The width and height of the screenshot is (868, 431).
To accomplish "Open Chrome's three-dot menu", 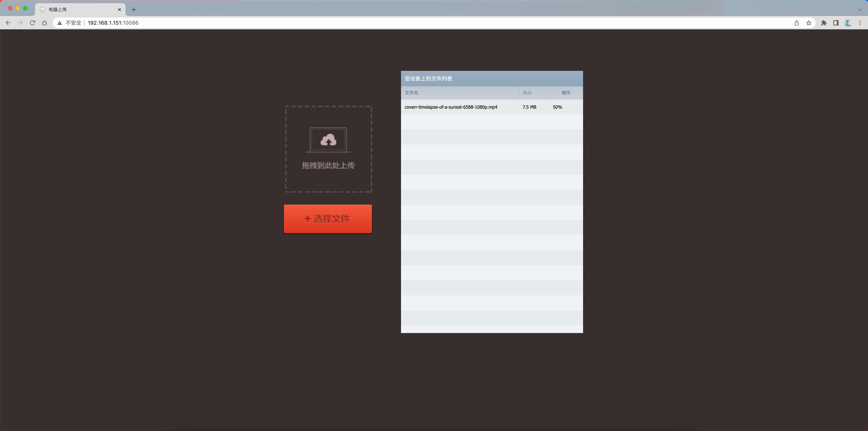I will (860, 23).
